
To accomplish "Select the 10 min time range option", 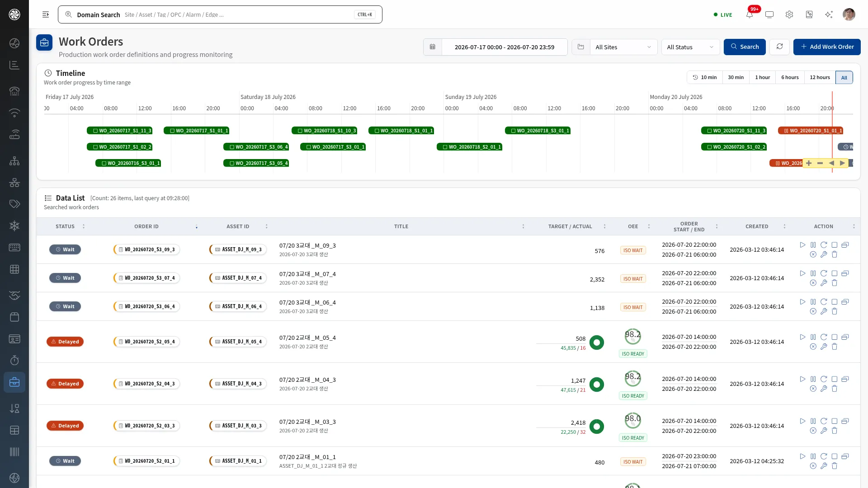I will tap(705, 77).
